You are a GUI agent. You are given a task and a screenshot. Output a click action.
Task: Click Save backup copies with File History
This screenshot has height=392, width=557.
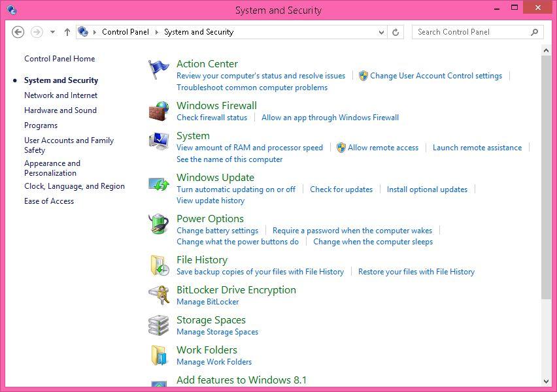click(x=260, y=272)
